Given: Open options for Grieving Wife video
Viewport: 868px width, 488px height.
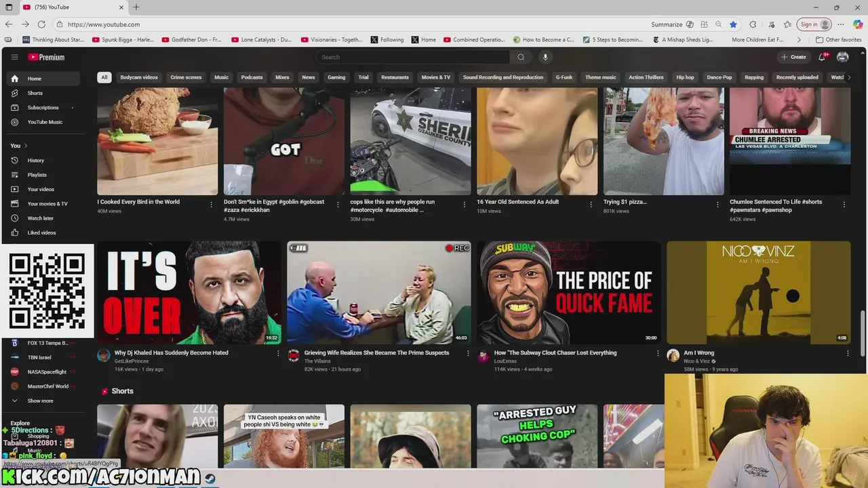Looking at the screenshot, I should tap(468, 353).
